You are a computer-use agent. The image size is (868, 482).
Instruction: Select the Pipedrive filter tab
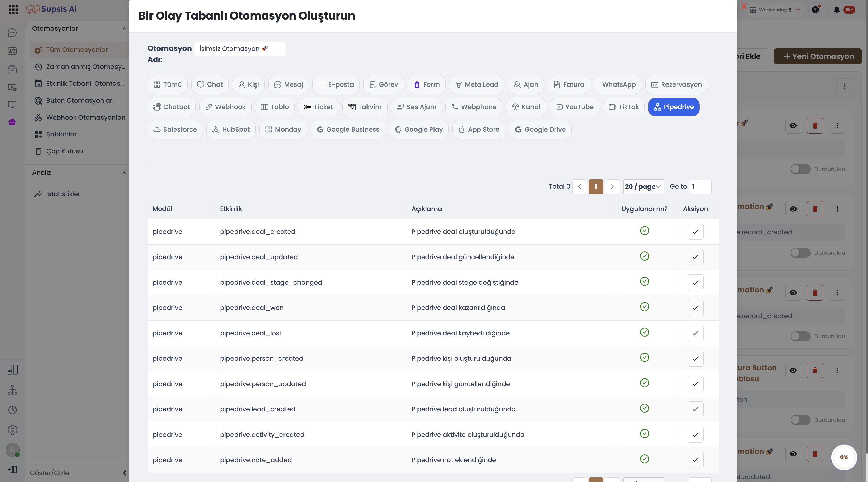point(674,107)
